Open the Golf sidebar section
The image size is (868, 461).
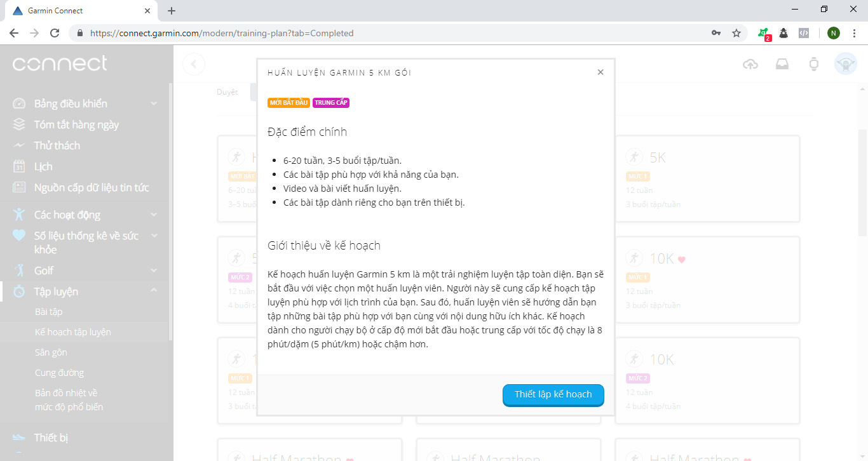tap(44, 271)
